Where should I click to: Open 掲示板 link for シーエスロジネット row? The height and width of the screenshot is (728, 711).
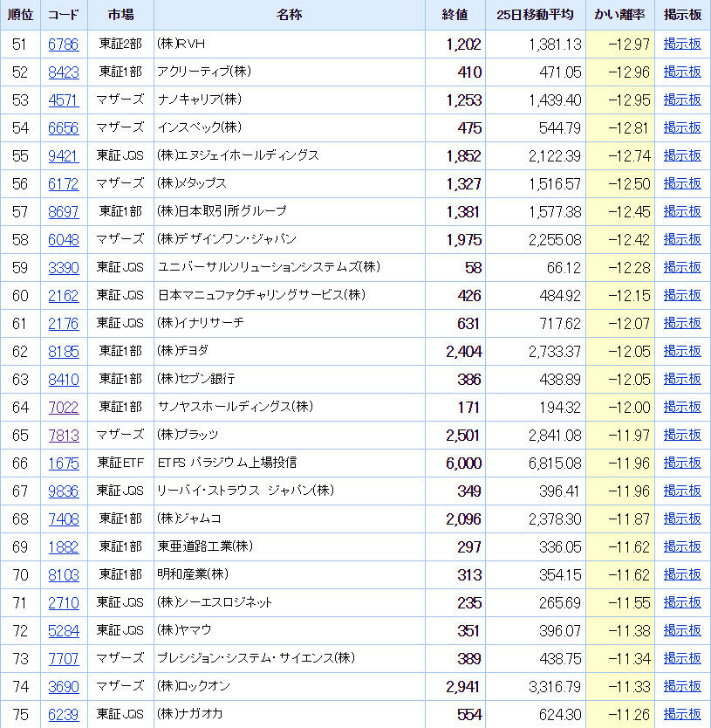point(682,602)
